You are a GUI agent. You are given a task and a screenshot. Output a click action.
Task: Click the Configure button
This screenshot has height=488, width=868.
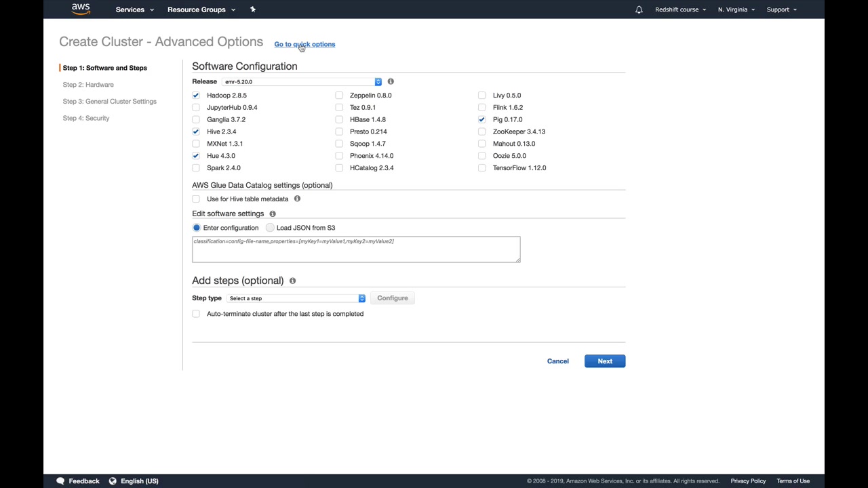point(393,298)
